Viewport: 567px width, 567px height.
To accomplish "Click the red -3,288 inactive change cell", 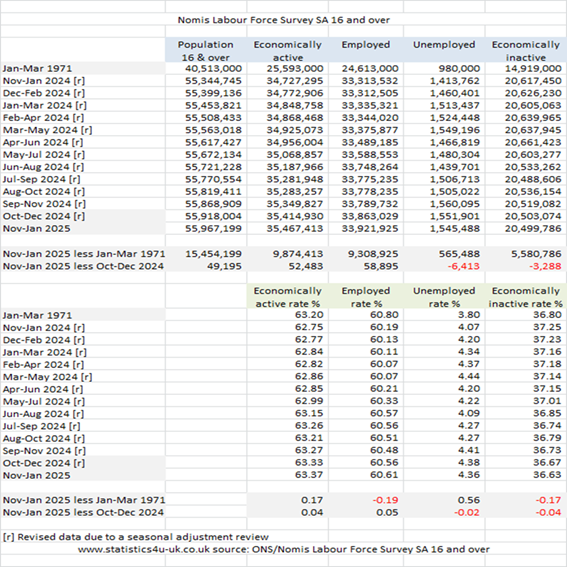I will point(545,266).
